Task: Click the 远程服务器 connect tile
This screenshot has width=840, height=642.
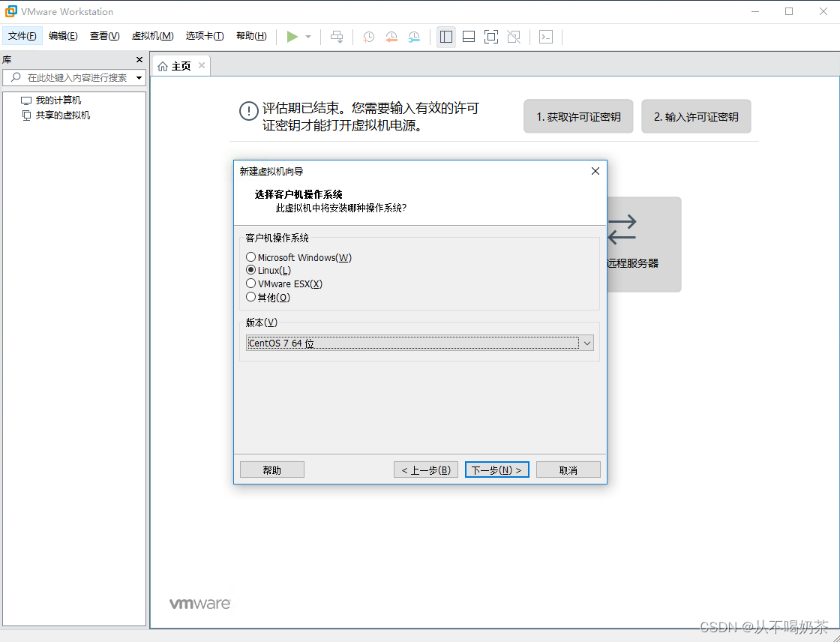Action: click(x=643, y=244)
